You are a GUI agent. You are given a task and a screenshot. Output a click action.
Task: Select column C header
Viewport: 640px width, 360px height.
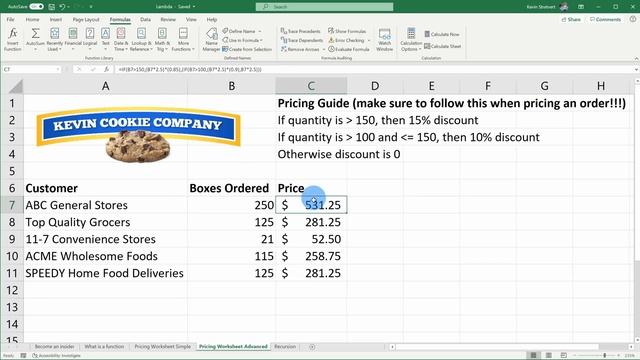tap(311, 86)
